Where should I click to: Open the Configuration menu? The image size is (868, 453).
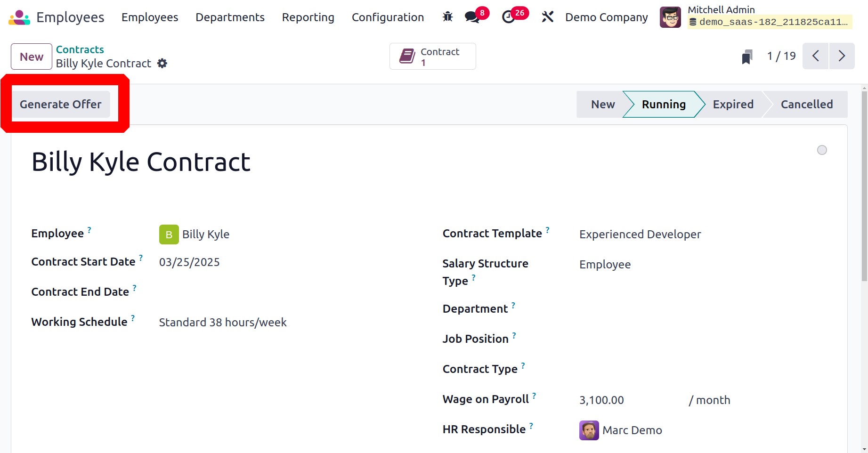pyautogui.click(x=388, y=17)
